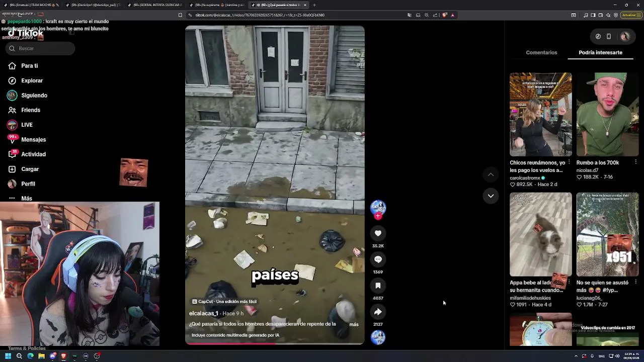The height and width of the screenshot is (362, 644).
Task: Close the active "Qué pasaría si todos" tab
Action: pos(305,5)
